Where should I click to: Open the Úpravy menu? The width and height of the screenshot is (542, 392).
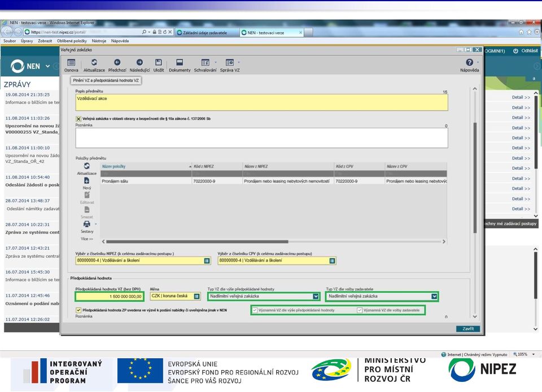pos(27,41)
